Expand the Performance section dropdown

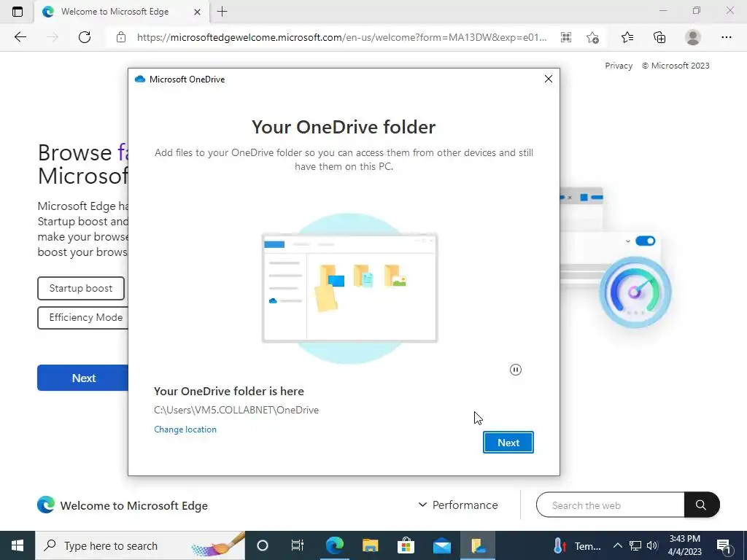(x=458, y=505)
